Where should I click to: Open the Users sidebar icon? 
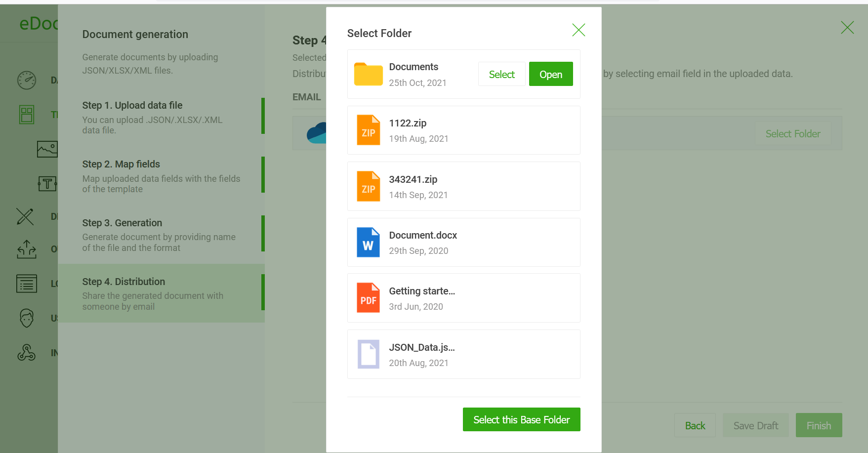point(26,318)
